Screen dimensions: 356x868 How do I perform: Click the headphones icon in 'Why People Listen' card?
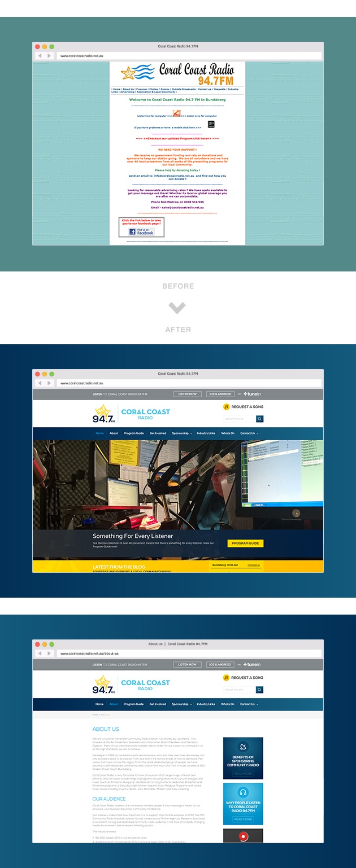243,792
